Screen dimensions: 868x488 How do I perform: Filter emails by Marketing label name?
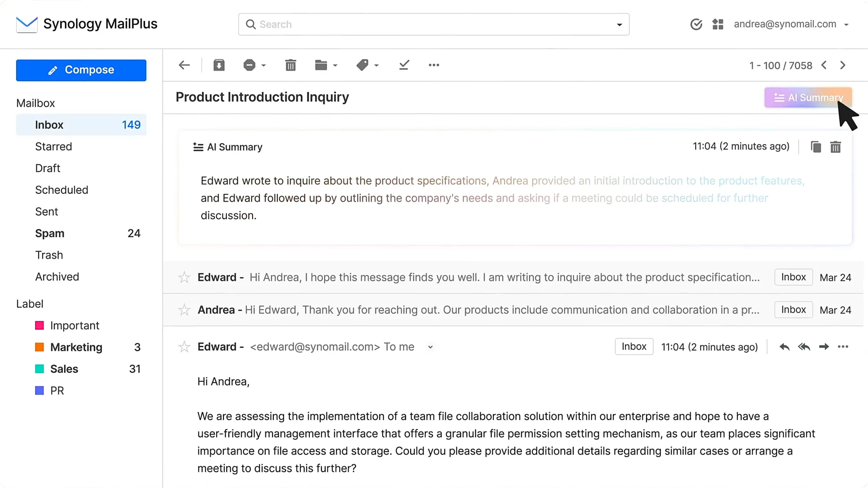(x=76, y=347)
